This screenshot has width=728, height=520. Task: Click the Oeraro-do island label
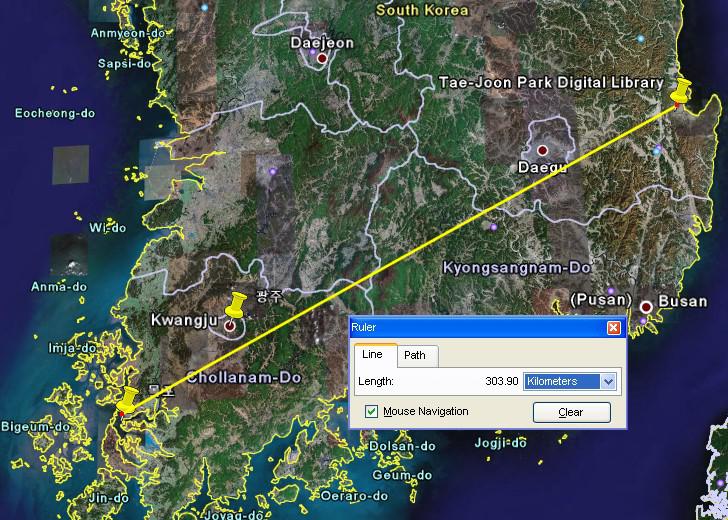pos(354,496)
